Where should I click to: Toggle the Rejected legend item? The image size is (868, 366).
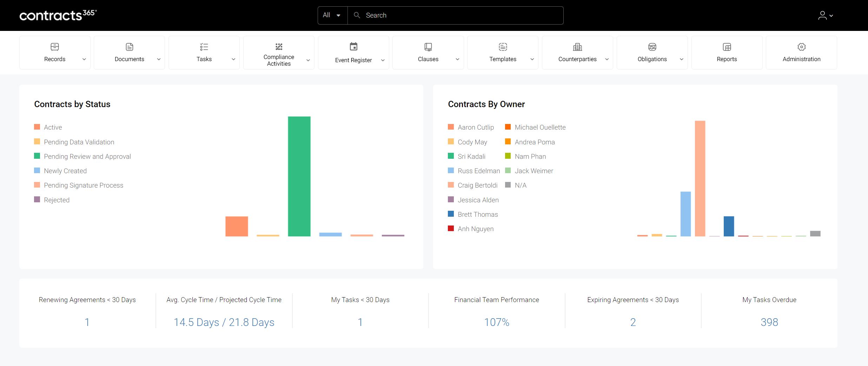click(57, 200)
